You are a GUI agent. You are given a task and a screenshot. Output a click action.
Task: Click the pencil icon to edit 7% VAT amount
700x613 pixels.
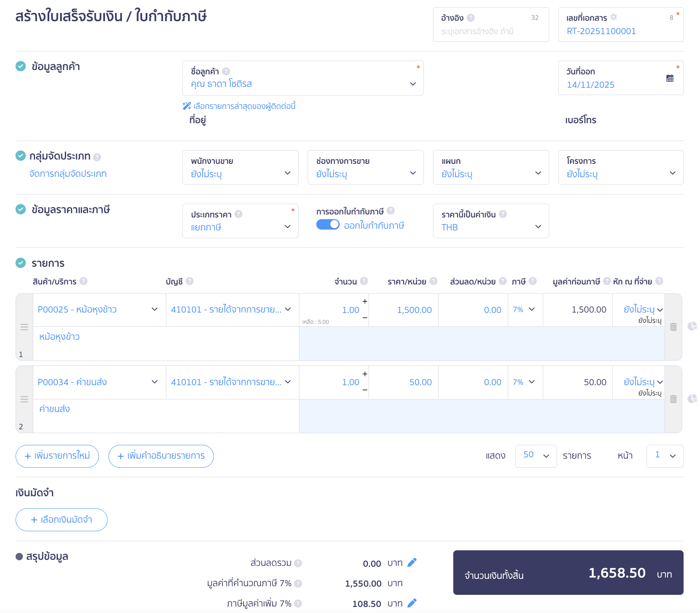coord(412,603)
